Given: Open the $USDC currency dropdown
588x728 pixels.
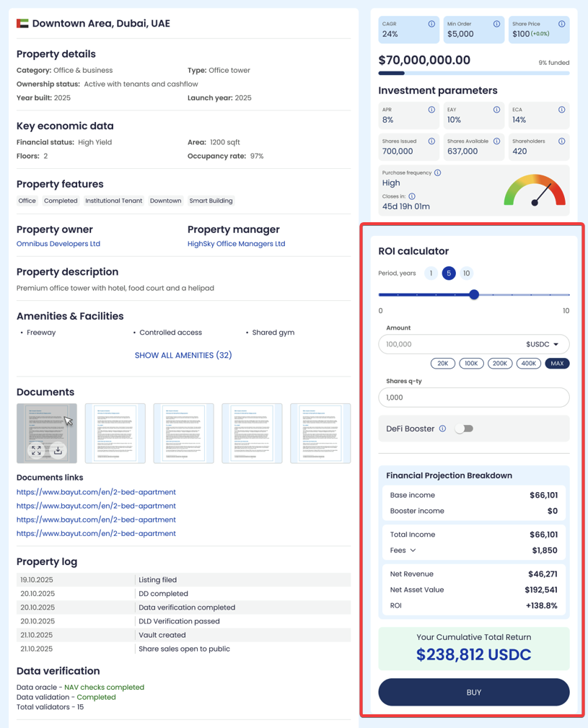Looking at the screenshot, I should point(543,344).
